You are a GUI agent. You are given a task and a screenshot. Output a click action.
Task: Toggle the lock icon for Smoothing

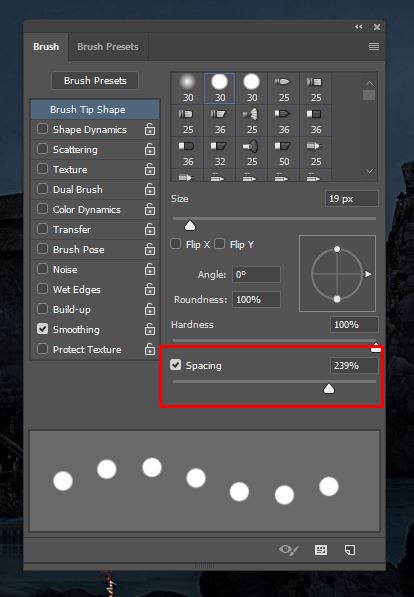150,329
